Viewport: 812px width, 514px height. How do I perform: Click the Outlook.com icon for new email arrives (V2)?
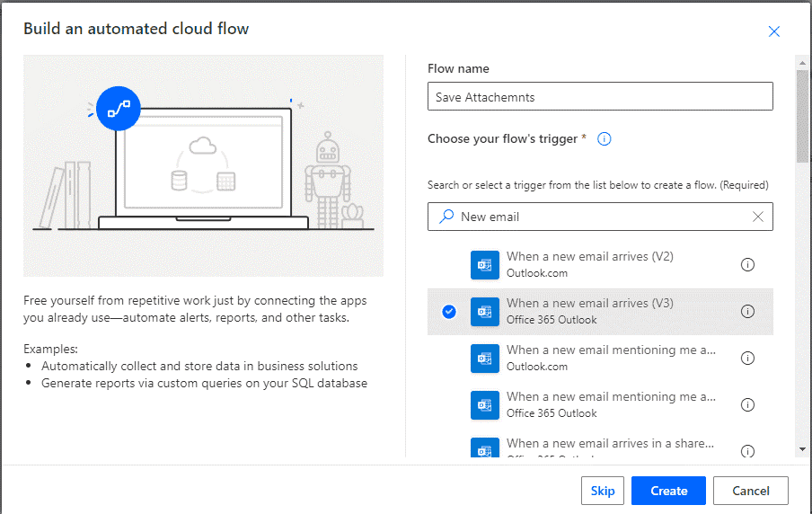point(485,264)
